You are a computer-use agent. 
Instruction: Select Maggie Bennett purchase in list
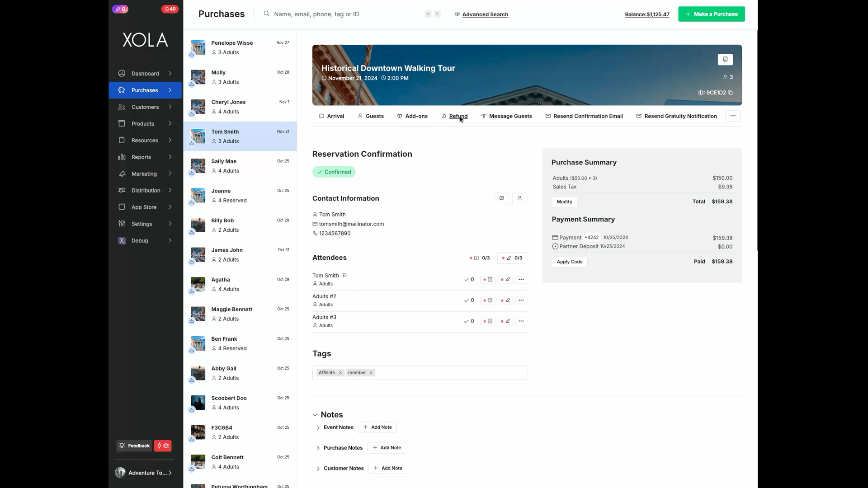click(240, 314)
